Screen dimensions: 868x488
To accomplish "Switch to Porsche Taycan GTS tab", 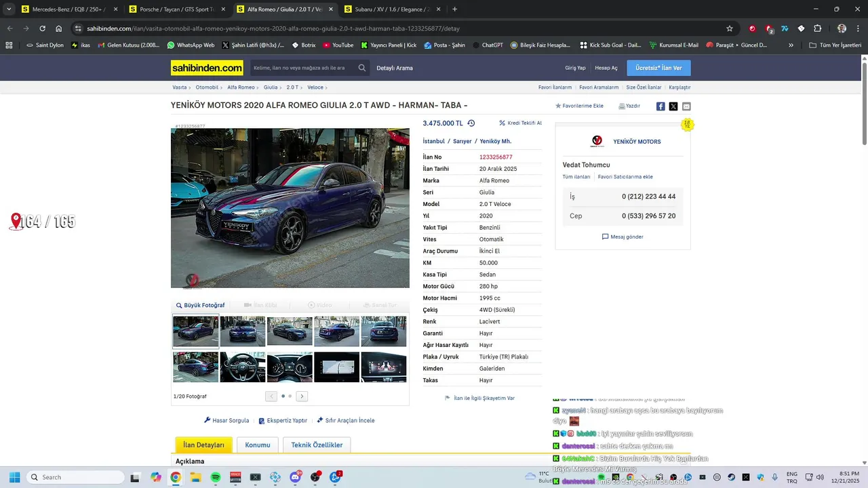I will click(x=177, y=9).
